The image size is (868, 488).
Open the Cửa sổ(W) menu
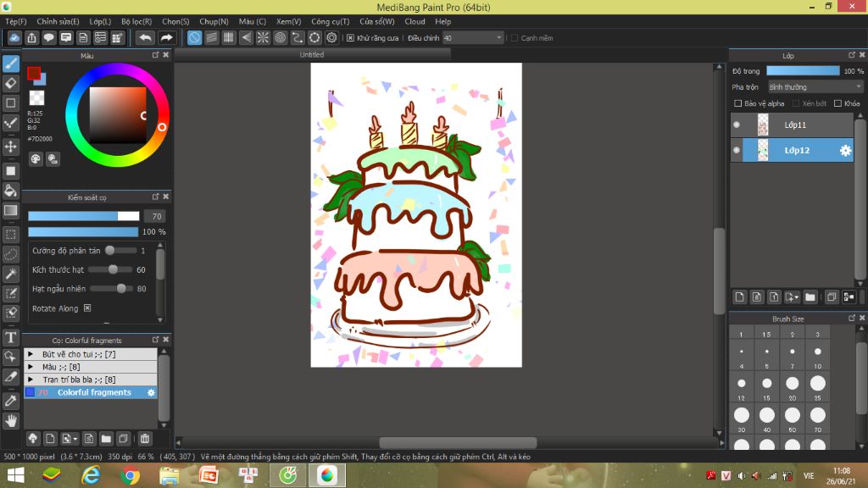tap(377, 21)
